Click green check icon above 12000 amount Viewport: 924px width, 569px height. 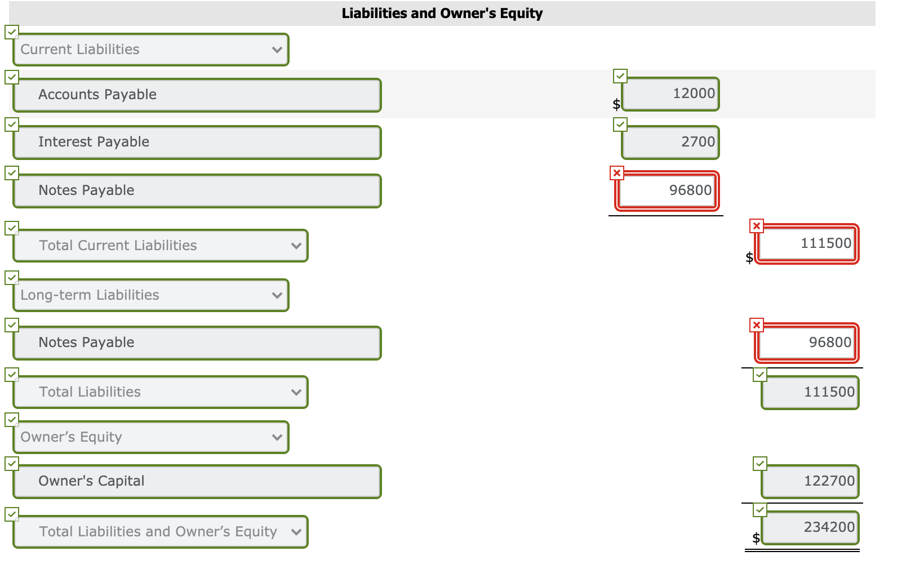pyautogui.click(x=620, y=75)
